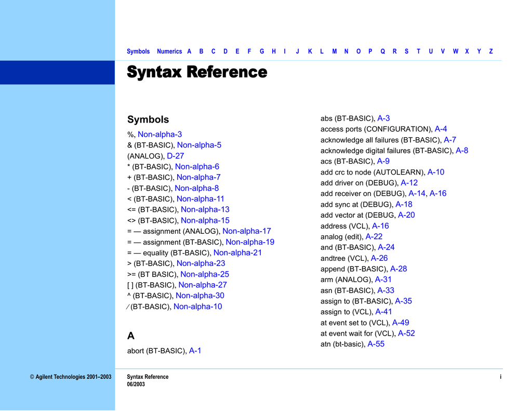Open the A-49 at event set to link
Screen dimensions: 532x411
click(401, 323)
